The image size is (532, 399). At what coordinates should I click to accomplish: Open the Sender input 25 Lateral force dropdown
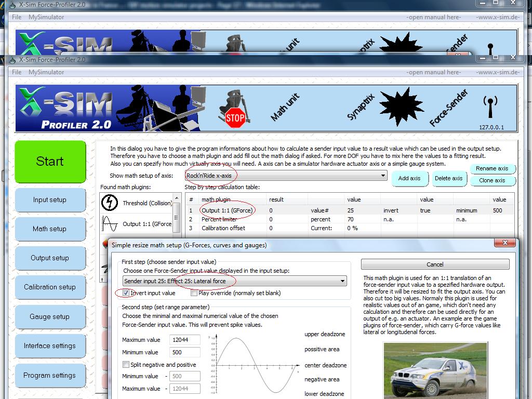click(x=234, y=281)
